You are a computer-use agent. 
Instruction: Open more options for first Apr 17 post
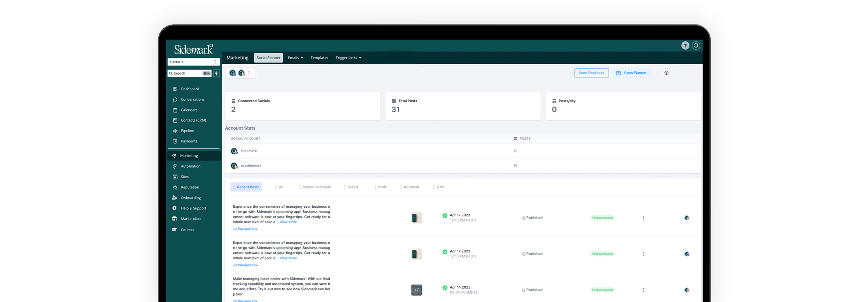644,218
